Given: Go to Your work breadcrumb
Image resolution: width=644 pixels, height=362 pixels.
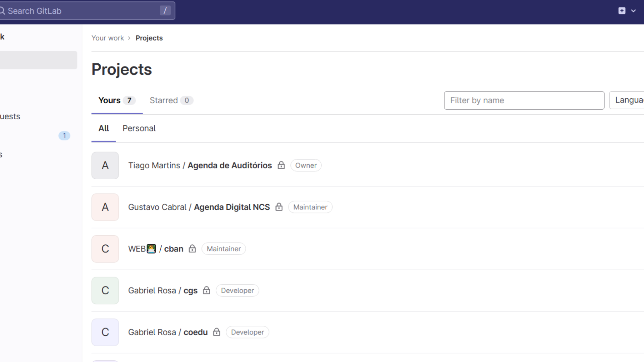Looking at the screenshot, I should coord(108,38).
